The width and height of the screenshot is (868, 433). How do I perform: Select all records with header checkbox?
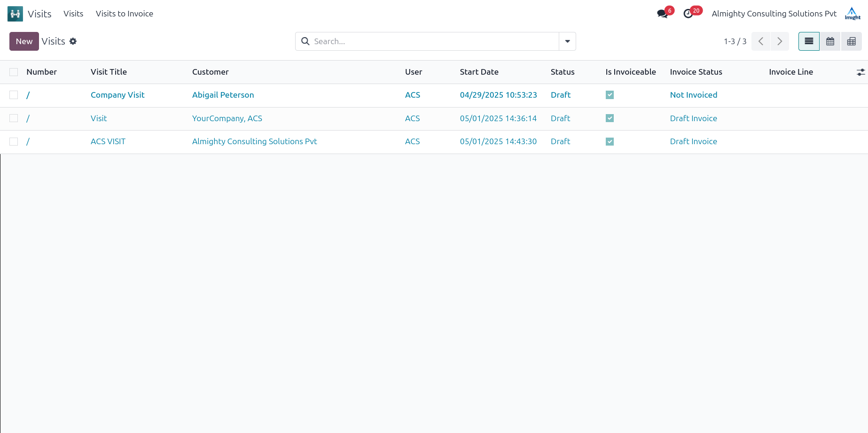click(x=14, y=72)
